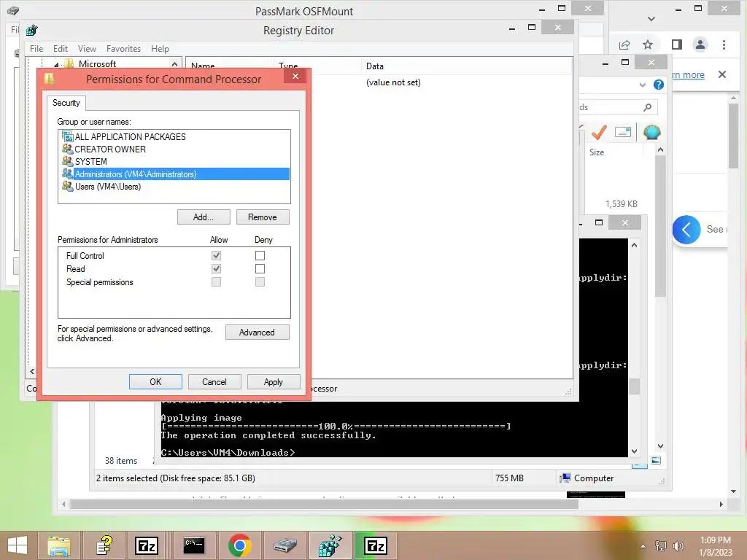Click the blue back arrow circle
This screenshot has height=560, width=747.
pyautogui.click(x=686, y=230)
